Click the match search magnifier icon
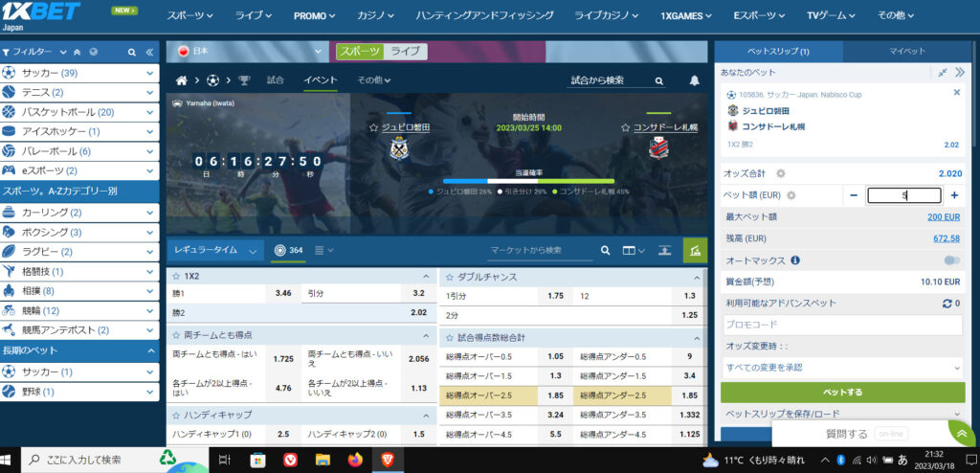This screenshot has width=980, height=473. [x=658, y=80]
